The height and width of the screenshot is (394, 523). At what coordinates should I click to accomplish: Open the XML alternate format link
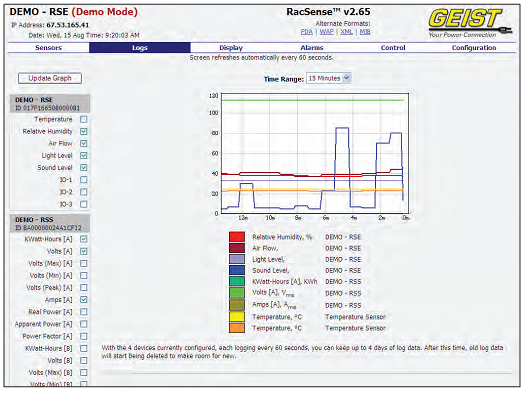pyautogui.click(x=347, y=32)
